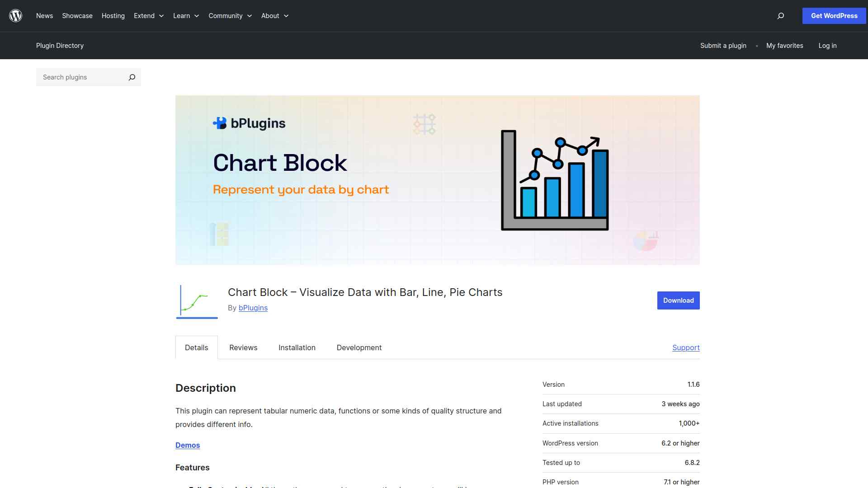The height and width of the screenshot is (488, 868).
Task: Switch to the Details tab
Action: [x=197, y=347]
